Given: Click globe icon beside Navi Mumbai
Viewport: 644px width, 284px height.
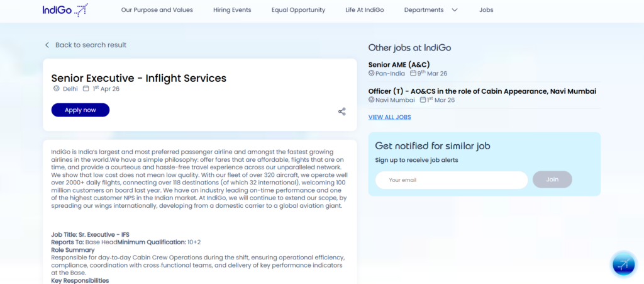Looking at the screenshot, I should click(372, 100).
